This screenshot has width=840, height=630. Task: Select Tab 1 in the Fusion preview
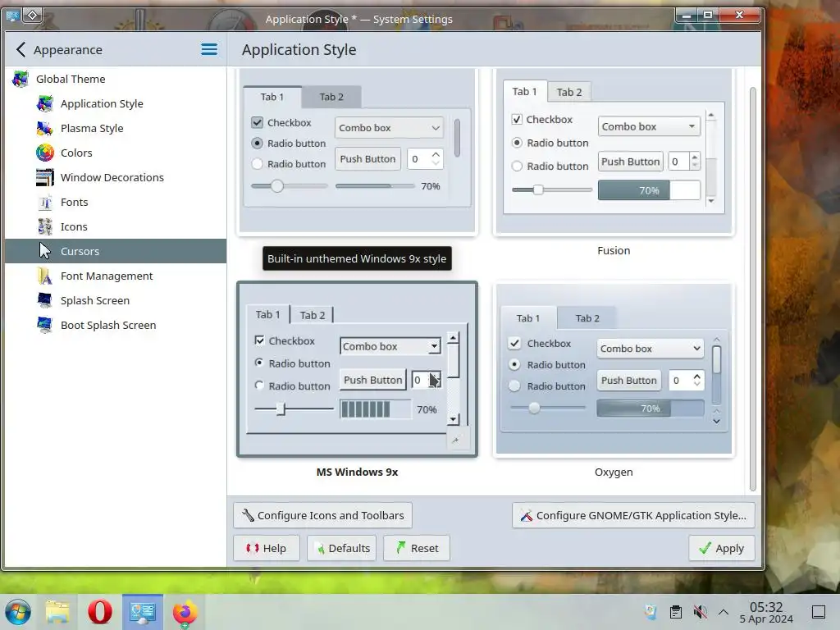coord(524,92)
